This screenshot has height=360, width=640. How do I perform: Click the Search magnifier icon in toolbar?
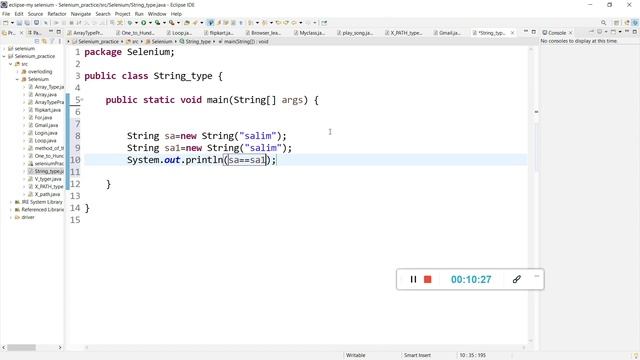coord(603,23)
